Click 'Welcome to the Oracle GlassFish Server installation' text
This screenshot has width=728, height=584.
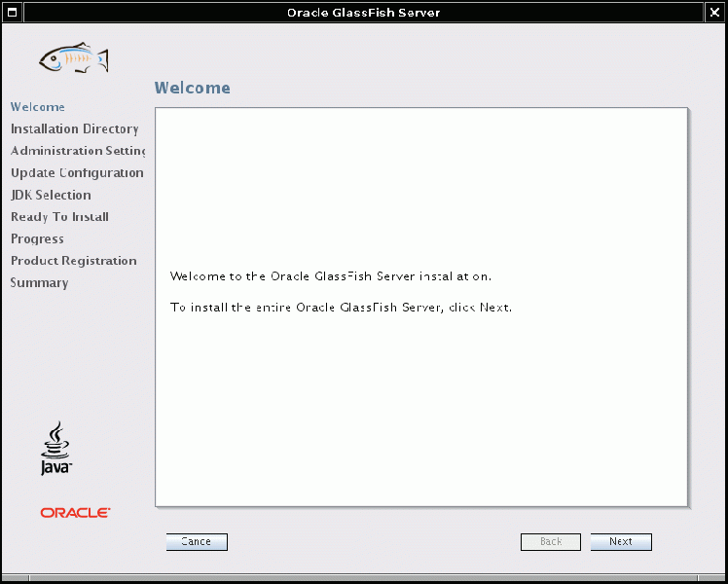(x=331, y=276)
